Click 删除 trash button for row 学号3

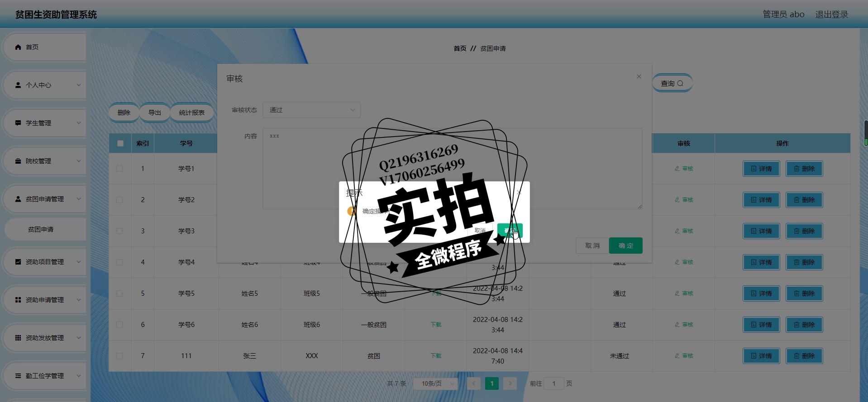tap(804, 231)
